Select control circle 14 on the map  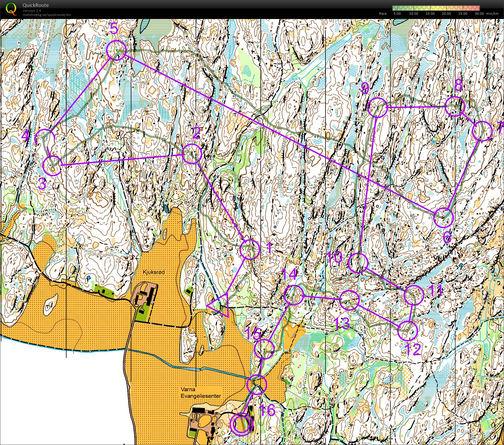[x=294, y=295]
